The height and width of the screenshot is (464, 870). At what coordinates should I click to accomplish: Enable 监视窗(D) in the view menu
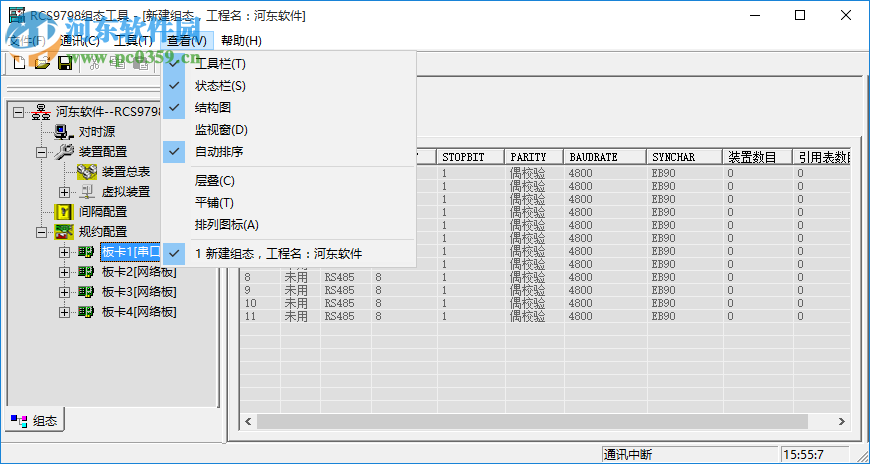pyautogui.click(x=289, y=130)
